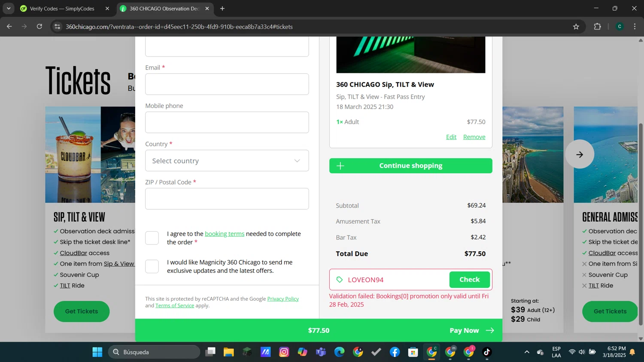644x362 pixels.
Task: Bookmark this page with the star icon
Action: point(576,27)
